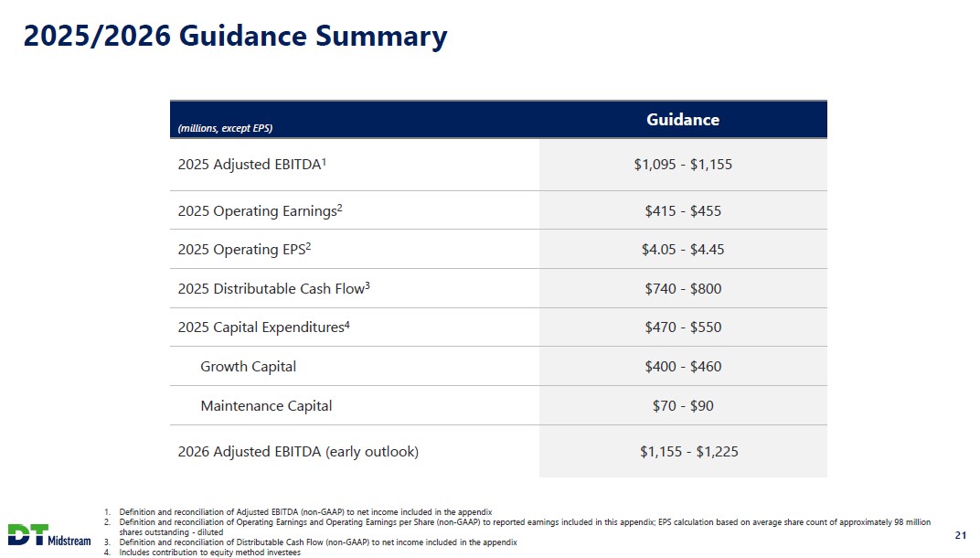Click the $400 - $460 growth capital value
The width and height of the screenshot is (980, 558).
683,367
